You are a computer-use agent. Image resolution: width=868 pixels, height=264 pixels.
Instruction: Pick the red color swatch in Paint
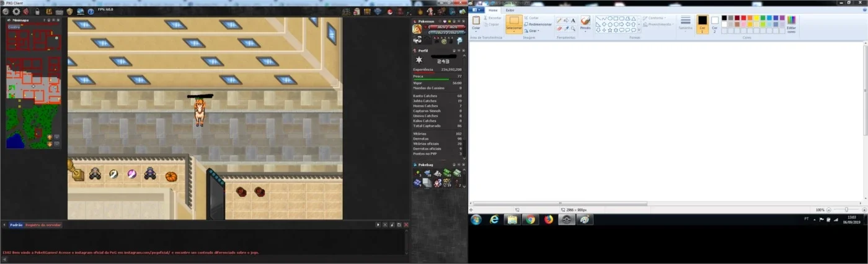tap(744, 18)
